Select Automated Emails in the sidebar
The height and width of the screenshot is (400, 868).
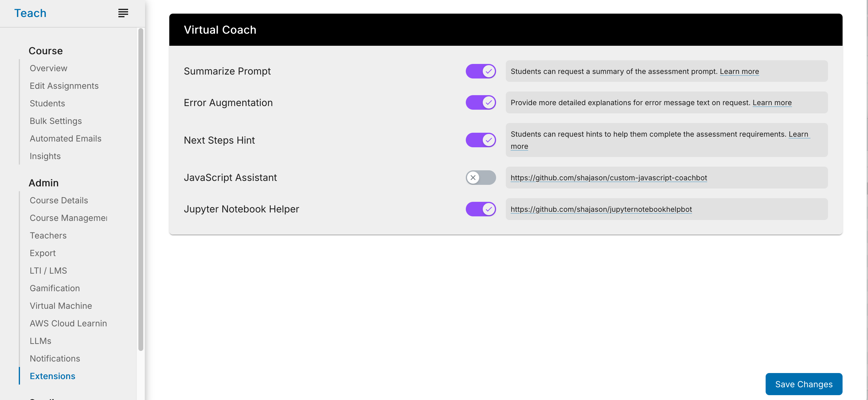[65, 138]
